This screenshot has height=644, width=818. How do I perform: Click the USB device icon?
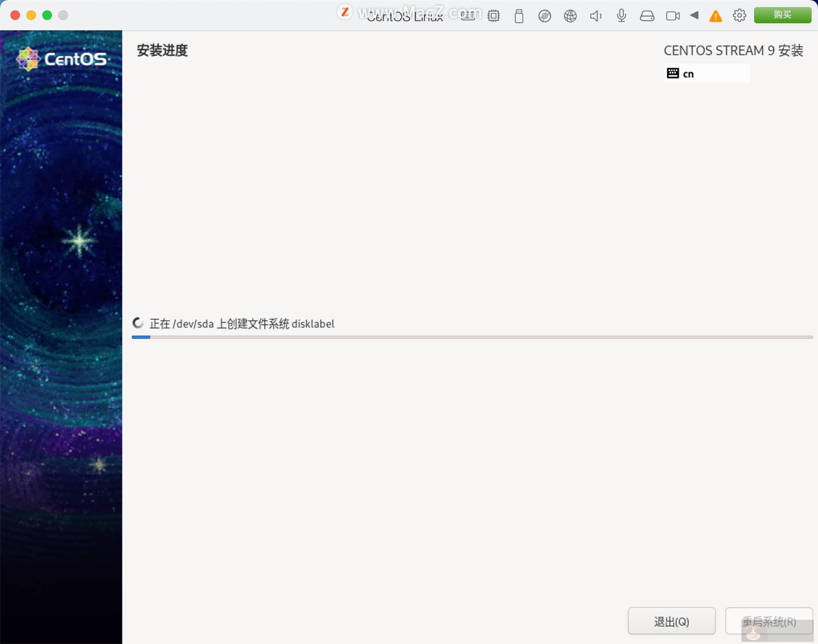[x=518, y=16]
